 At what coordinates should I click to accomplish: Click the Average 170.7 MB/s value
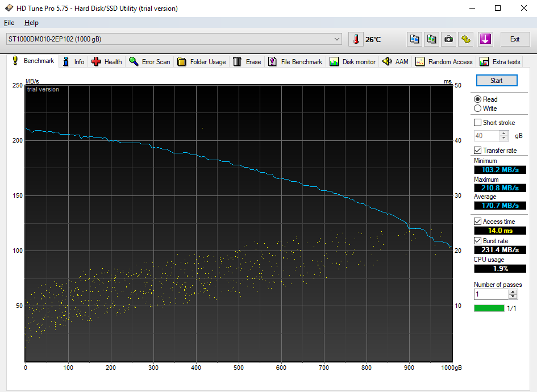pos(500,206)
